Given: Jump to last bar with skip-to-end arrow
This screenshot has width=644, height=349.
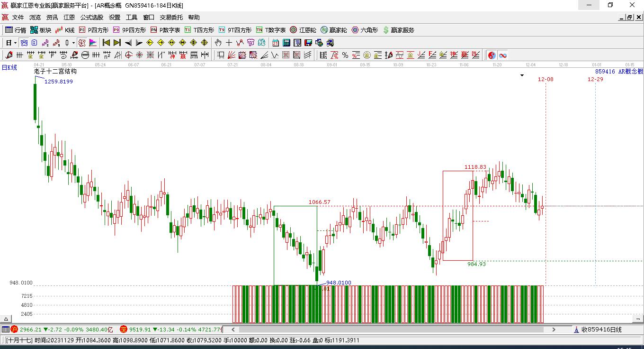Looking at the screenshot, I should tap(117, 43).
